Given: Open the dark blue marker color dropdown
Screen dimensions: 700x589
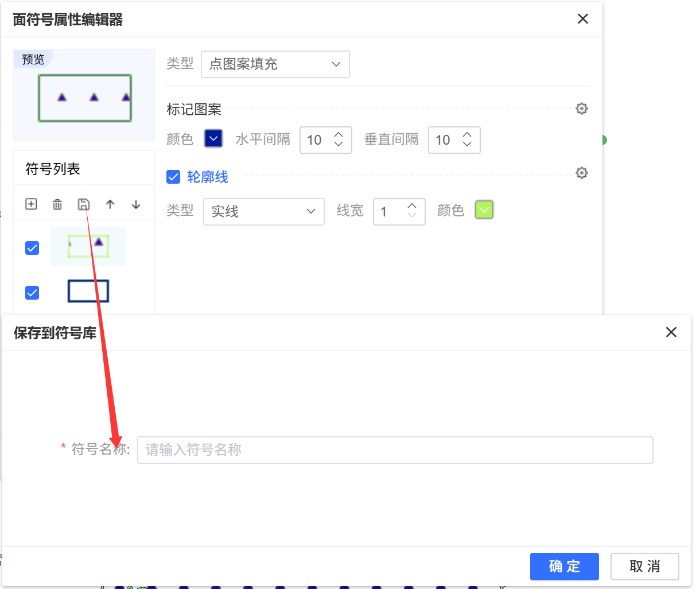Looking at the screenshot, I should [x=213, y=139].
